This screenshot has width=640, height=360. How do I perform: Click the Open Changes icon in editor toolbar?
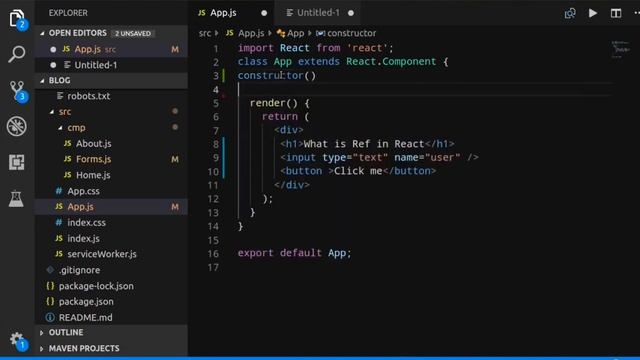[x=570, y=13]
